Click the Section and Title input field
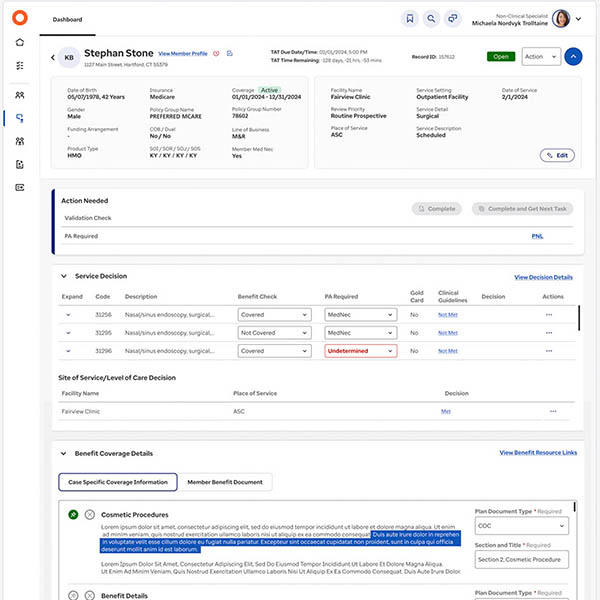 pos(521,559)
